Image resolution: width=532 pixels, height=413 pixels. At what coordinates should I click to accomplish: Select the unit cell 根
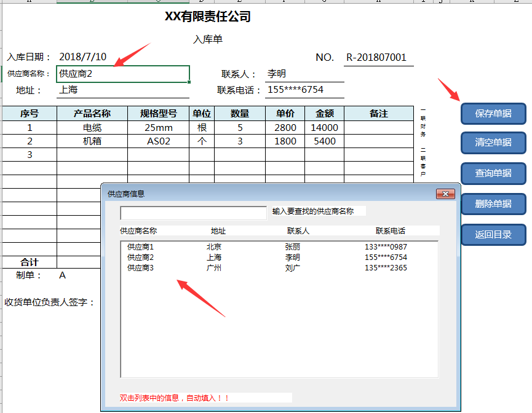tap(202, 127)
